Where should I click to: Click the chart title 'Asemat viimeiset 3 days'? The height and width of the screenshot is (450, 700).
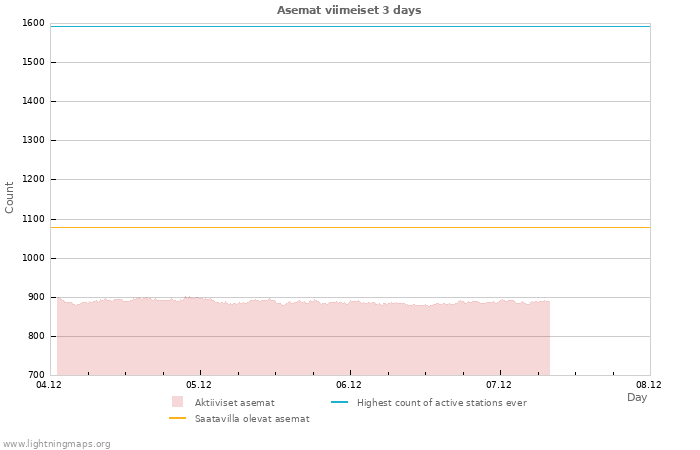[x=349, y=10]
